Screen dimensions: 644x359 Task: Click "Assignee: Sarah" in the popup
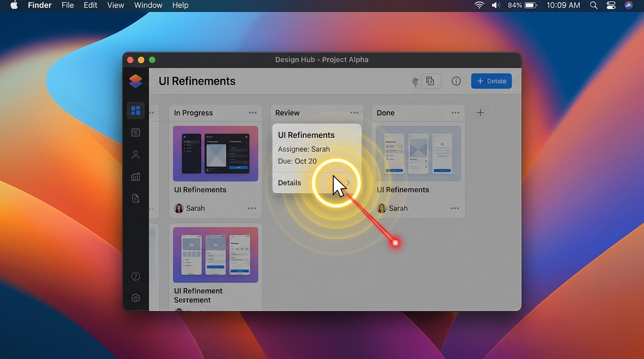tap(304, 149)
